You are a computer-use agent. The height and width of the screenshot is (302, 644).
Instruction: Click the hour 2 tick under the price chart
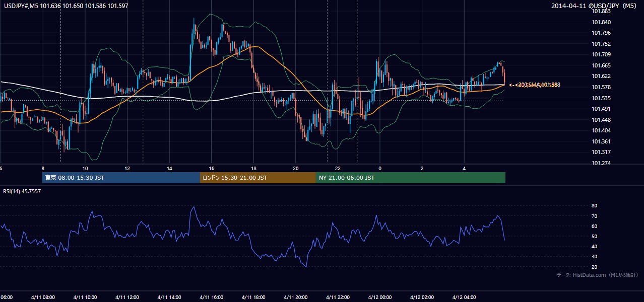[x=422, y=168]
